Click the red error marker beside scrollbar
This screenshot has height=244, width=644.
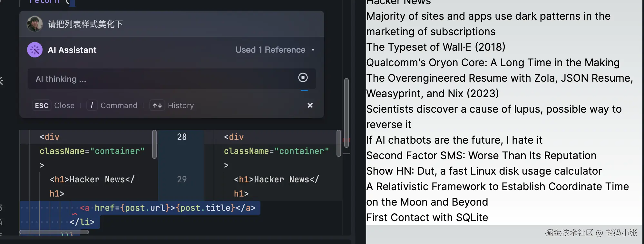[346, 140]
